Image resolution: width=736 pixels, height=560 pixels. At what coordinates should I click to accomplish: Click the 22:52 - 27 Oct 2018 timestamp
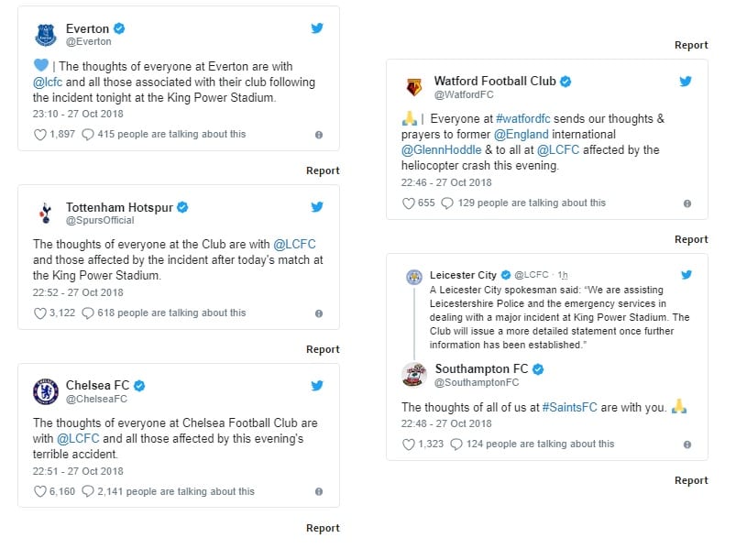tap(78, 292)
